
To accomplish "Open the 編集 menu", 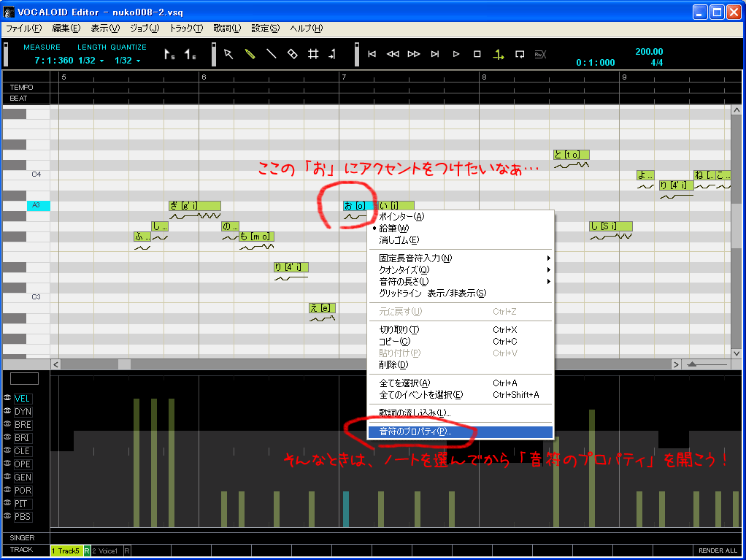I will (66, 28).
